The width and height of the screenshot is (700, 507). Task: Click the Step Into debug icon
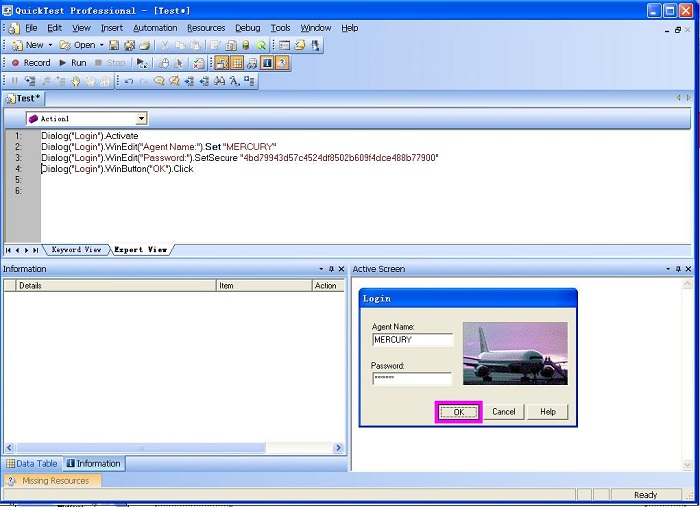pyautogui.click(x=30, y=81)
